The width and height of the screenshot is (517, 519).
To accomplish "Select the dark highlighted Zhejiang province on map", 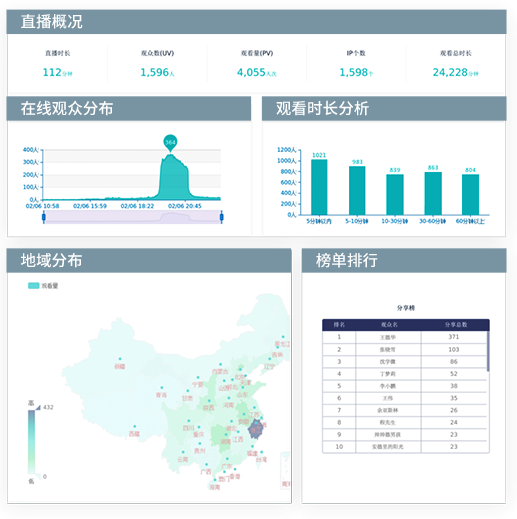I will pyautogui.click(x=255, y=429).
